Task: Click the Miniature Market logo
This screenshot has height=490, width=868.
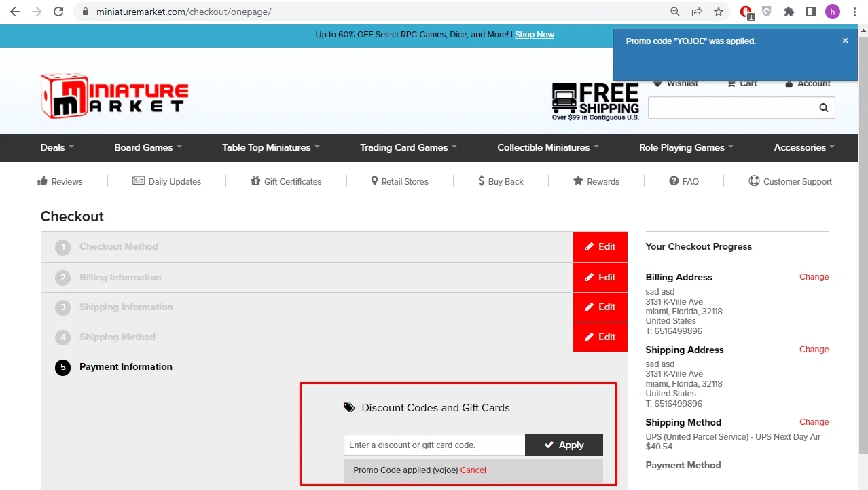Action: pyautogui.click(x=115, y=96)
